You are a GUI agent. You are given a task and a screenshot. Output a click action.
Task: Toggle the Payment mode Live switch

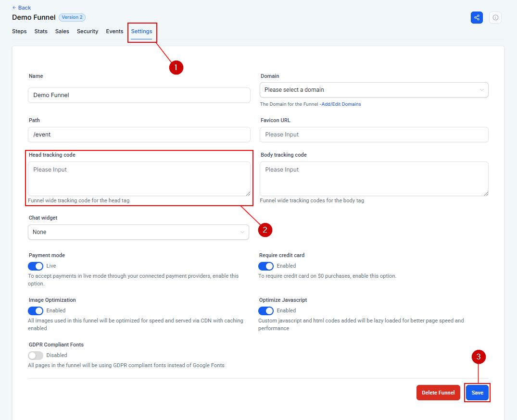click(36, 266)
